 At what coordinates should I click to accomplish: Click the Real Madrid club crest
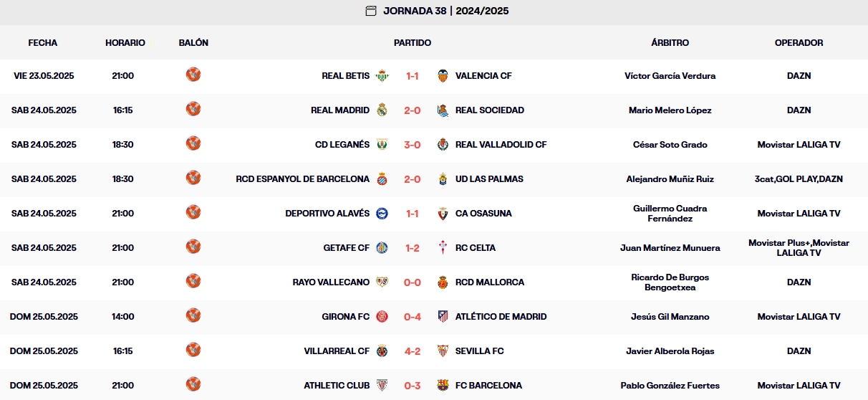(x=382, y=110)
